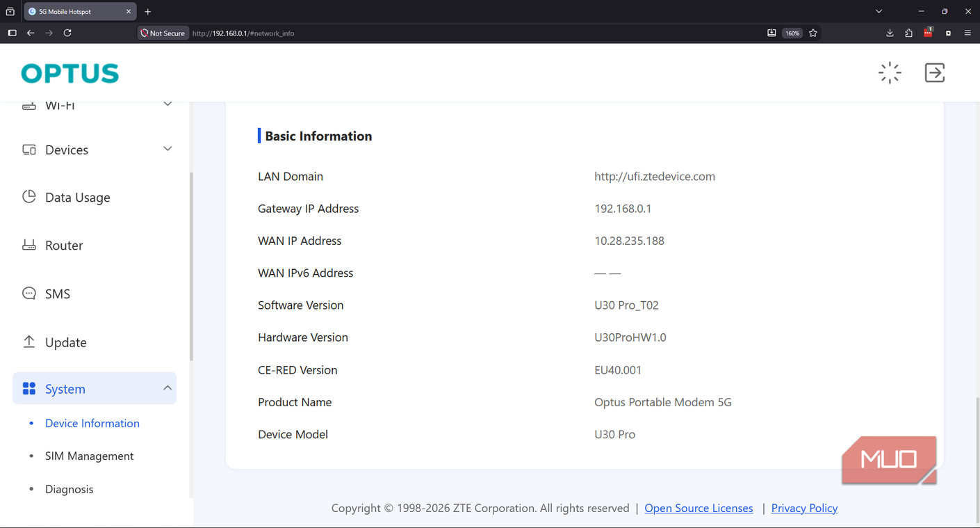Click the WAN IP Address value 10.28.235.188
The height and width of the screenshot is (528, 980).
629,241
